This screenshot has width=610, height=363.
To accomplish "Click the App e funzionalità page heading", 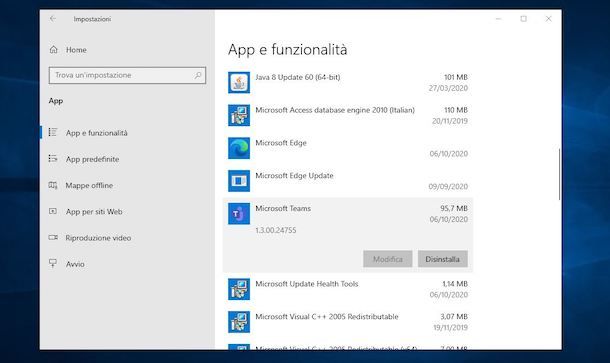I will coord(287,50).
